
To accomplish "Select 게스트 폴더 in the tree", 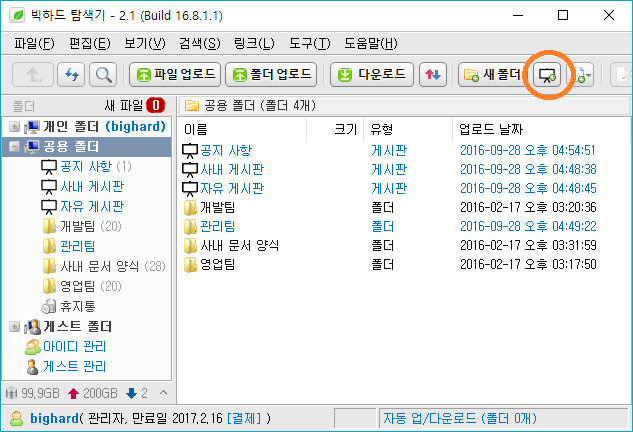I will [x=78, y=326].
